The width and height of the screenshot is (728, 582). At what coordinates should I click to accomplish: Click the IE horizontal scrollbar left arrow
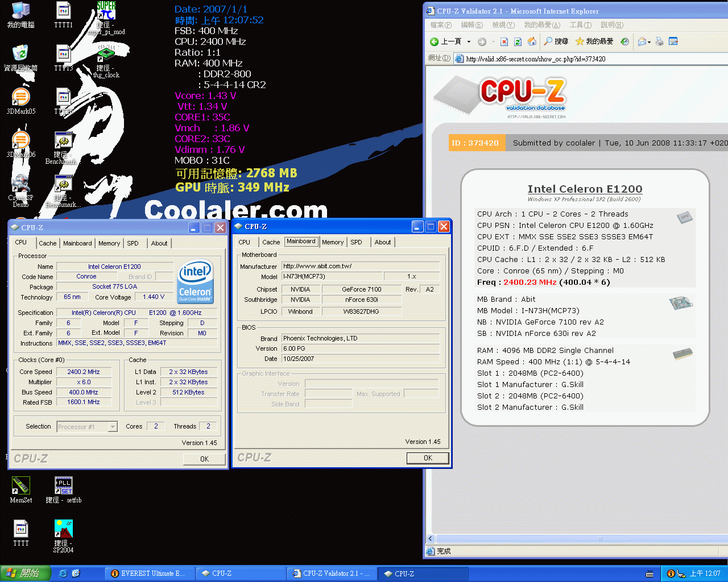[x=431, y=538]
